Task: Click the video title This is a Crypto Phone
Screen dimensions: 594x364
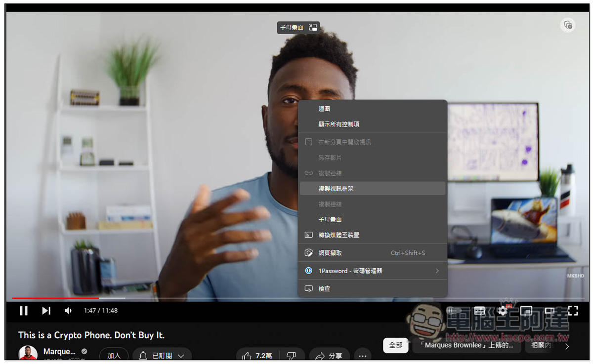Action: 91,335
